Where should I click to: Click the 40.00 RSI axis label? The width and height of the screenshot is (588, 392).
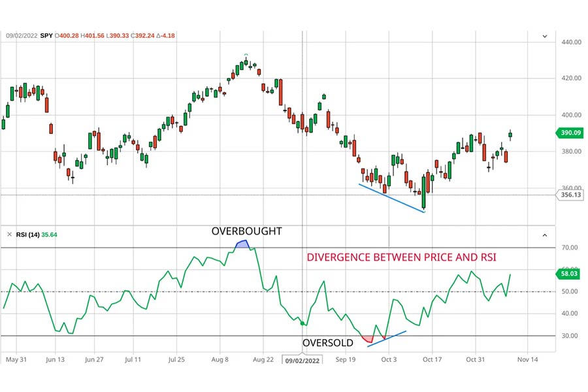coord(570,314)
